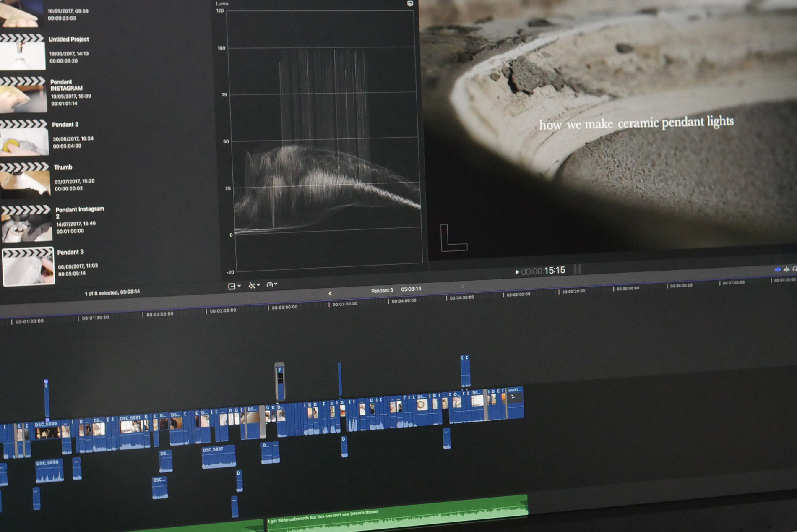Click the 05:08:14 timeline duration
The width and height of the screenshot is (797, 532).
[x=411, y=289]
